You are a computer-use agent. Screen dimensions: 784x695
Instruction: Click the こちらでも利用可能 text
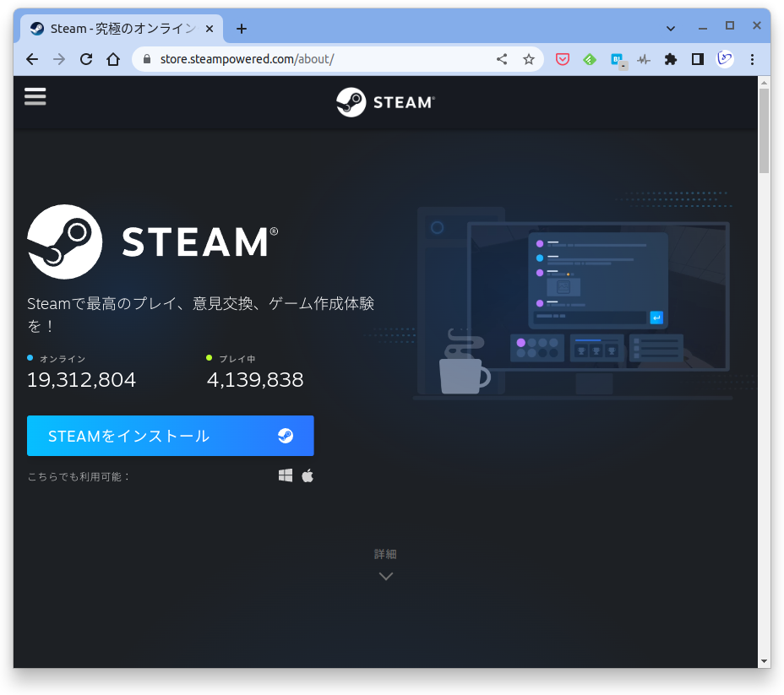(x=79, y=476)
